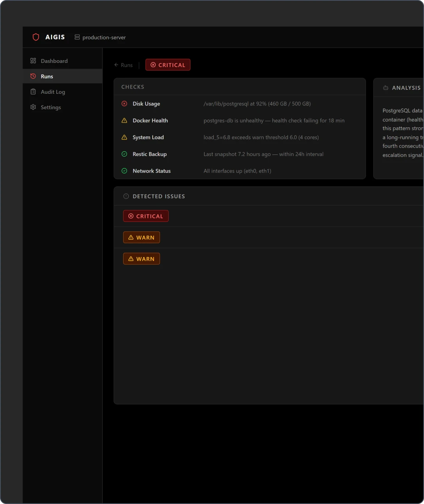Go back to the Runs list
The image size is (424, 504).
point(123,65)
